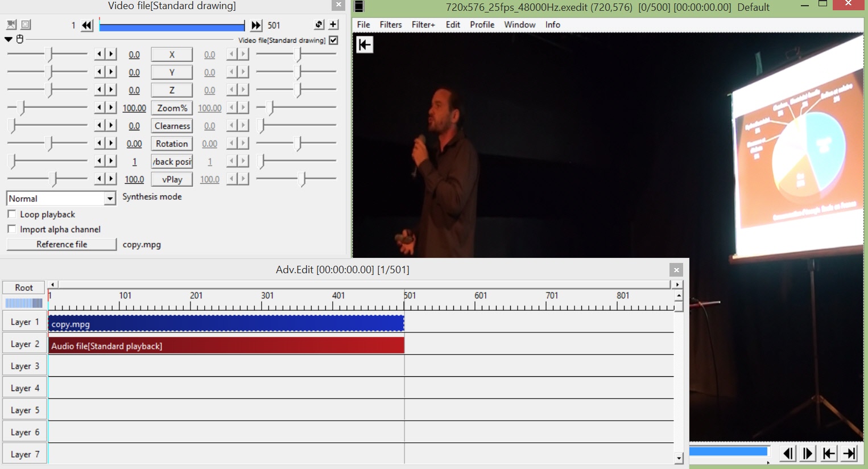
Task: Jump to object end with fast-forward arrows
Action: [257, 26]
